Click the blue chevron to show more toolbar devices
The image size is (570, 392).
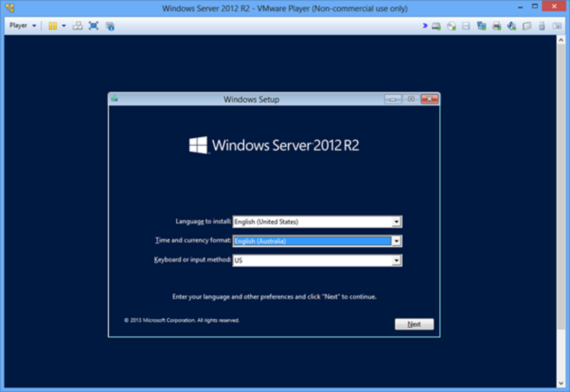425,26
